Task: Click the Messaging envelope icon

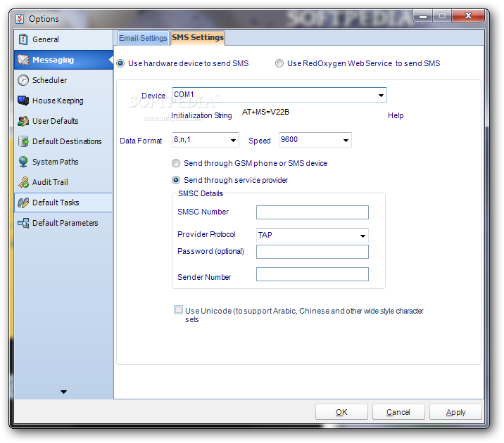Action: coord(23,60)
